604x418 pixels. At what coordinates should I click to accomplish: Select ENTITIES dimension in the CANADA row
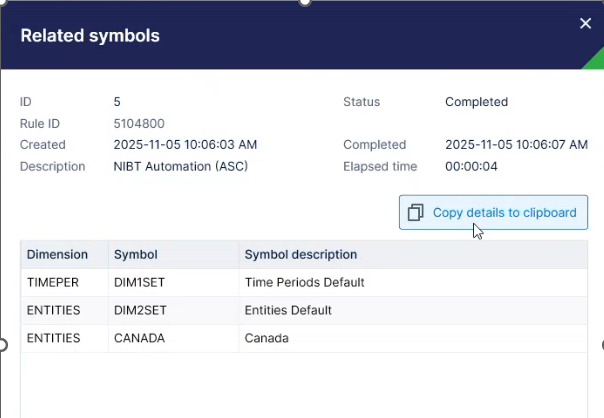(x=53, y=339)
